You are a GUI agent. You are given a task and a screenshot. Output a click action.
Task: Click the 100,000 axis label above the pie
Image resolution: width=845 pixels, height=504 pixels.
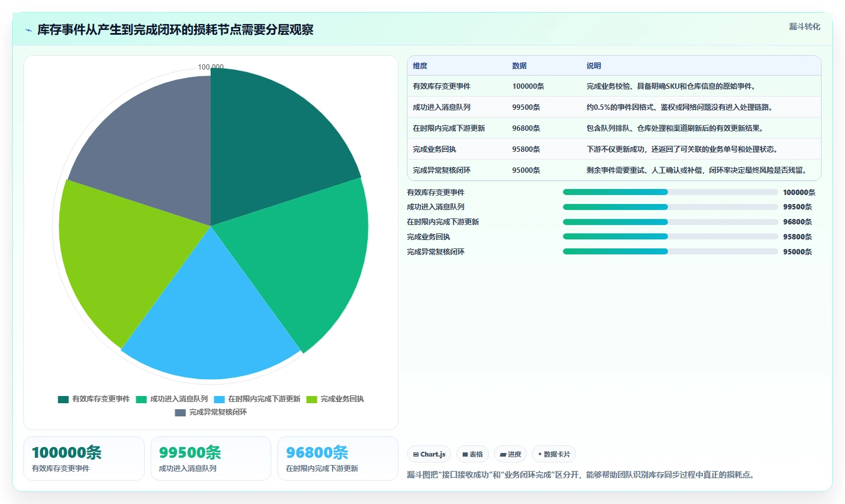(x=211, y=67)
